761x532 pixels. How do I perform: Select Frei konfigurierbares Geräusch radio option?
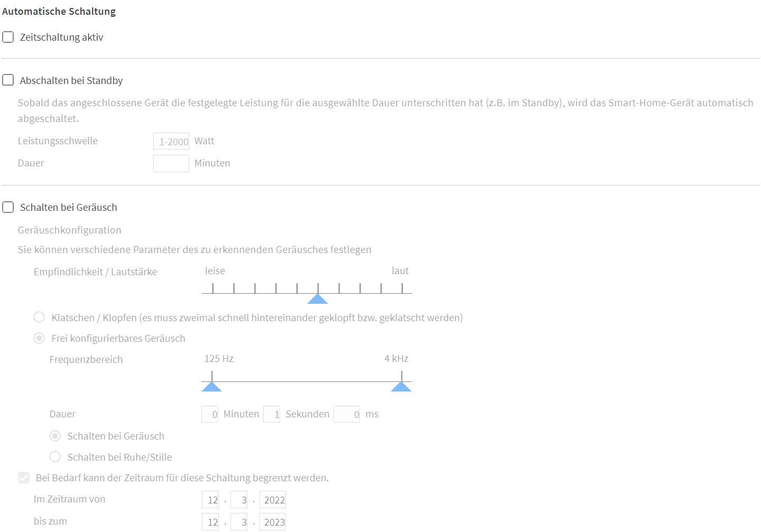tap(39, 338)
